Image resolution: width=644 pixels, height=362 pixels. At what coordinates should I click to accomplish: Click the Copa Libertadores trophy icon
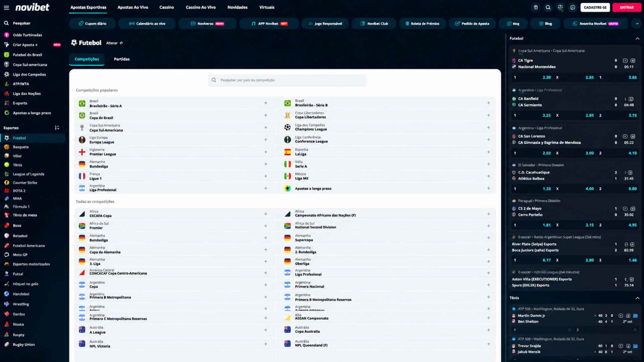click(x=287, y=115)
